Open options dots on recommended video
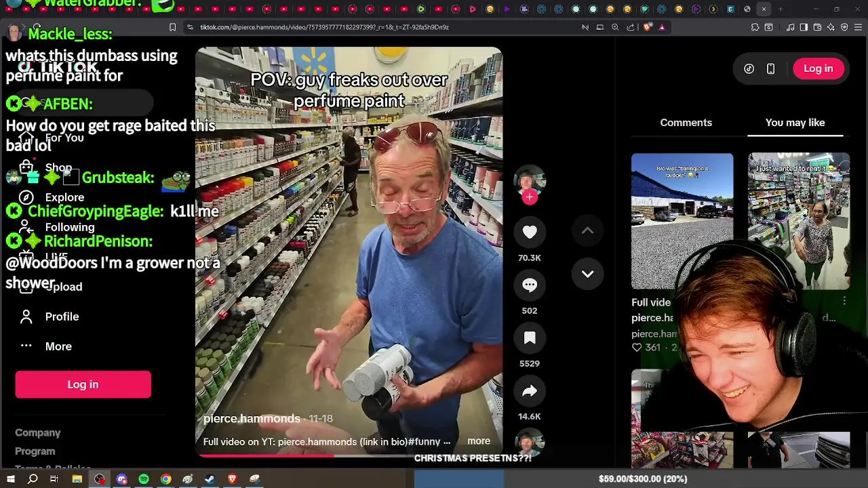The height and width of the screenshot is (488, 868). pos(844,300)
